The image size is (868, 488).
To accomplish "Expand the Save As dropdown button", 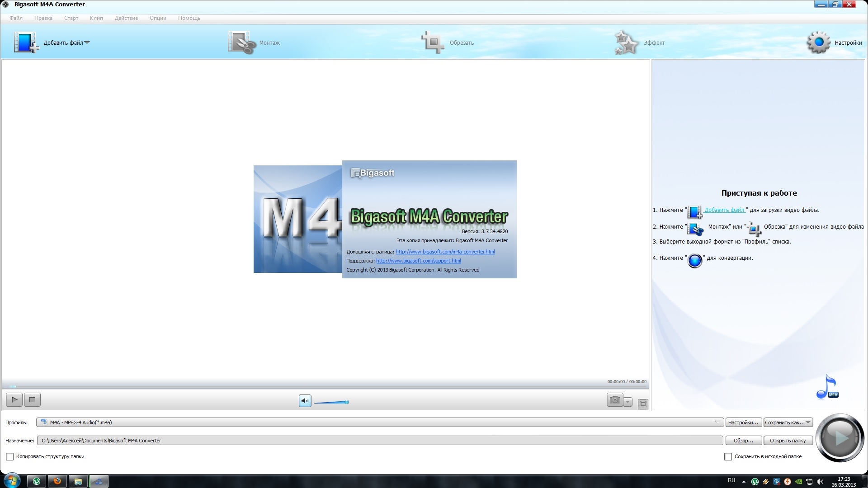I will (x=788, y=422).
